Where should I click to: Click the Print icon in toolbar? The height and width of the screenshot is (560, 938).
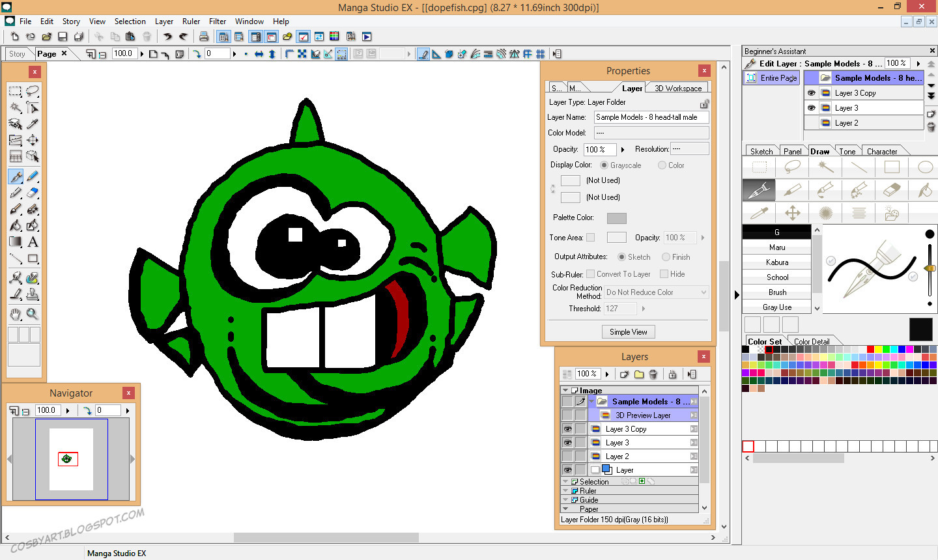[x=204, y=36]
